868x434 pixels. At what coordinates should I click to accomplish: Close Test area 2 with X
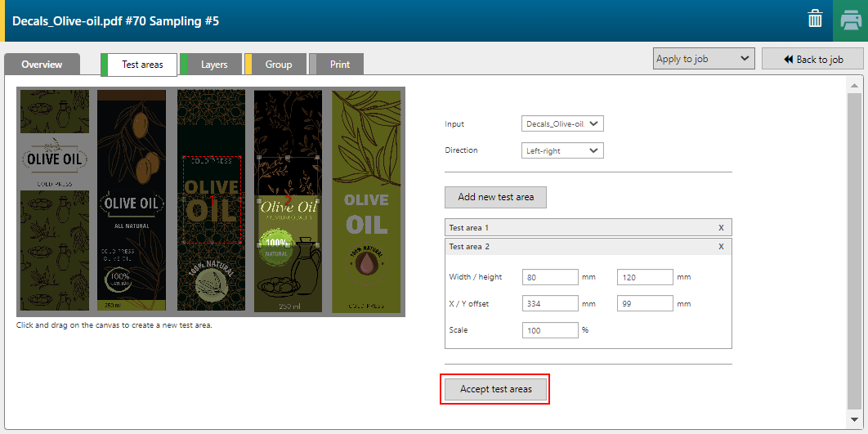point(720,246)
